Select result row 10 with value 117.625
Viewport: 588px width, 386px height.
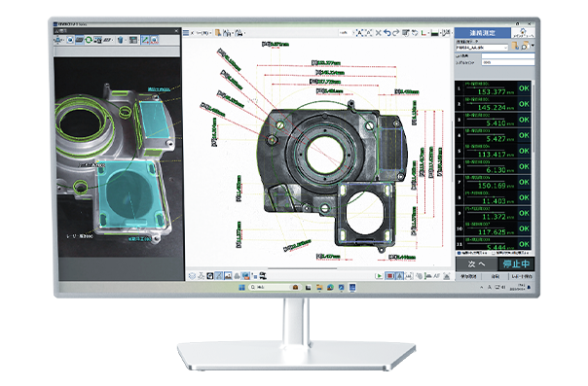tap(494, 228)
